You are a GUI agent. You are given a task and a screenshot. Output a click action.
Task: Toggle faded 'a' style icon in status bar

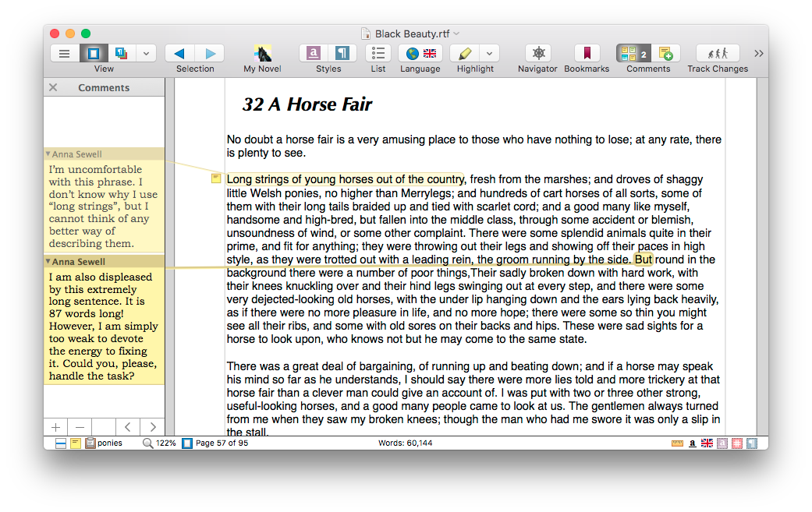722,443
